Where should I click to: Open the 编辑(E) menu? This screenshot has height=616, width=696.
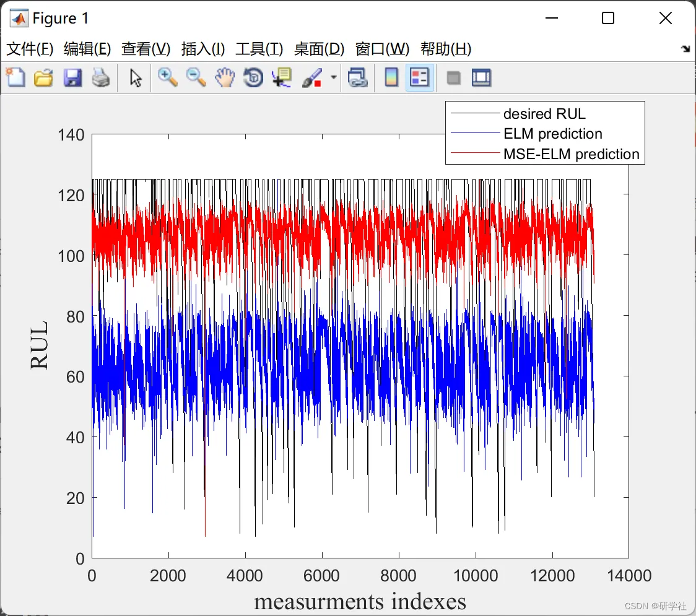(x=87, y=49)
